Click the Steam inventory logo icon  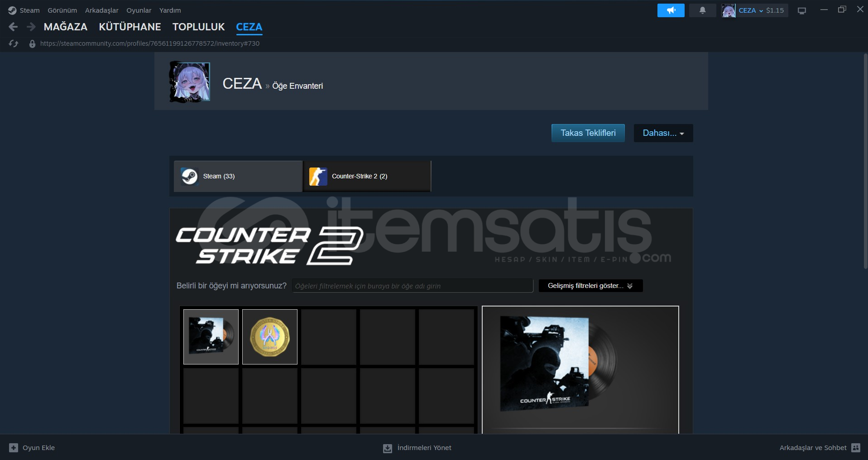point(189,176)
